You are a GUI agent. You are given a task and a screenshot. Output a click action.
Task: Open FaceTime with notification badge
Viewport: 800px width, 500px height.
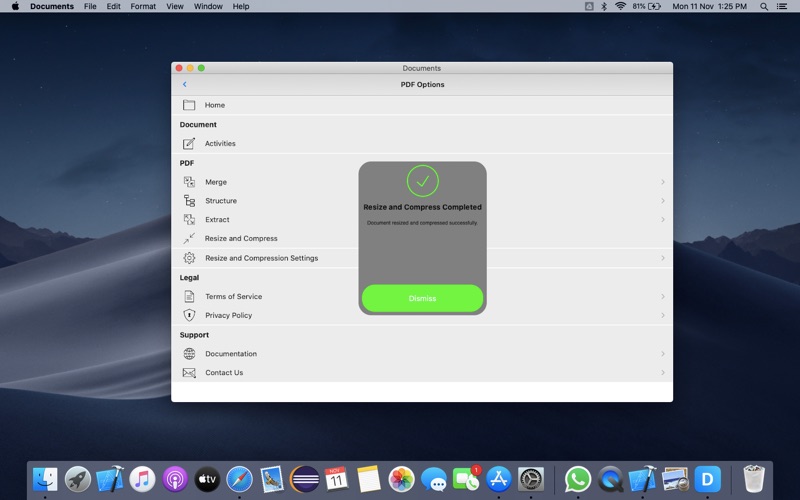tap(466, 480)
